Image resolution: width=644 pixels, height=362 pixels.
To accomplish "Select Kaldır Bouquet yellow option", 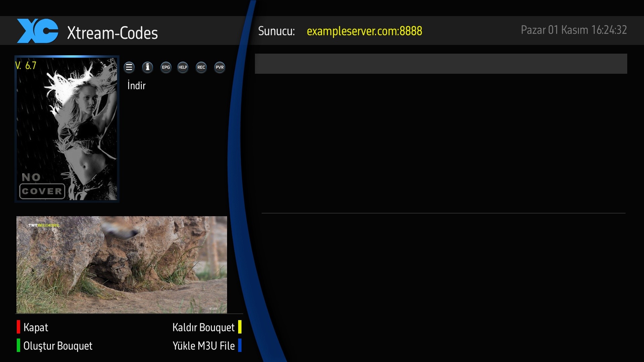I will coord(203,327).
